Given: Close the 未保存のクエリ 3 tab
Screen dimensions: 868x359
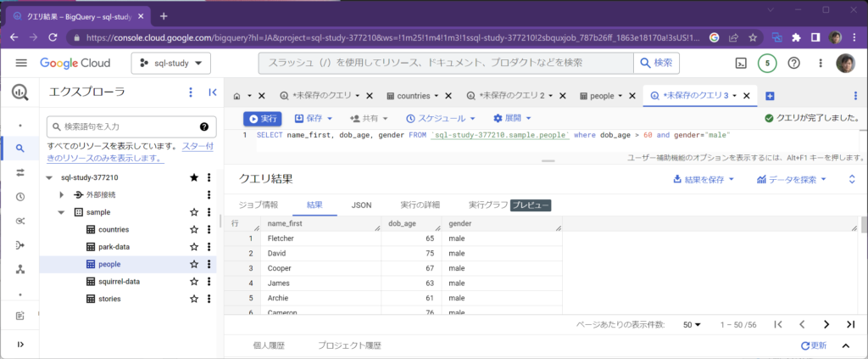Looking at the screenshot, I should tap(747, 96).
